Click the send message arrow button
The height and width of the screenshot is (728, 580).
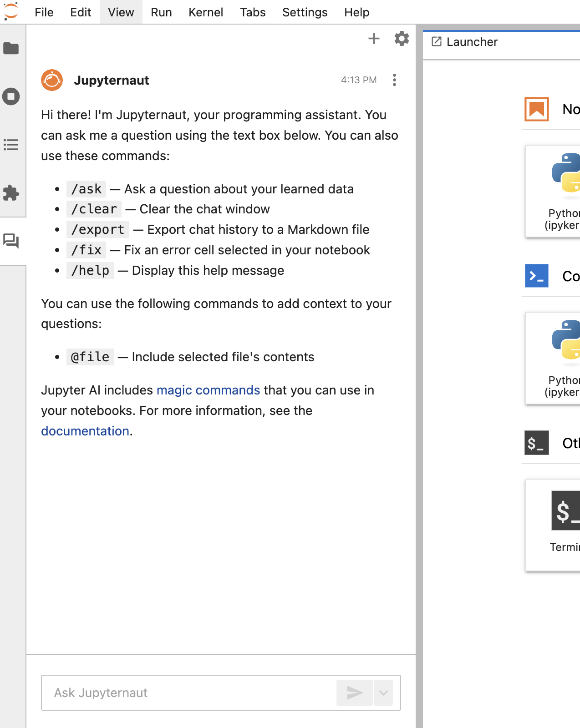pos(355,693)
